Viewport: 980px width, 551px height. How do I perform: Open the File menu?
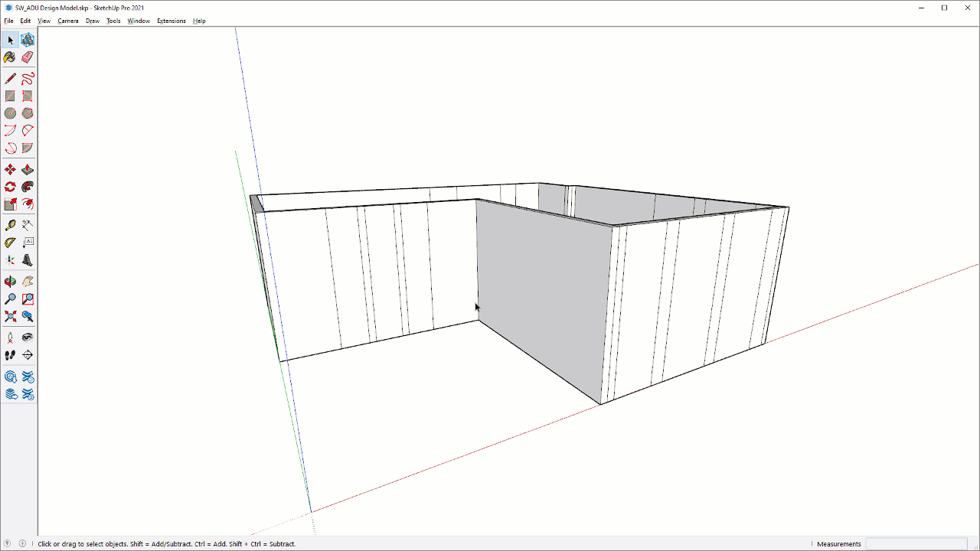9,21
